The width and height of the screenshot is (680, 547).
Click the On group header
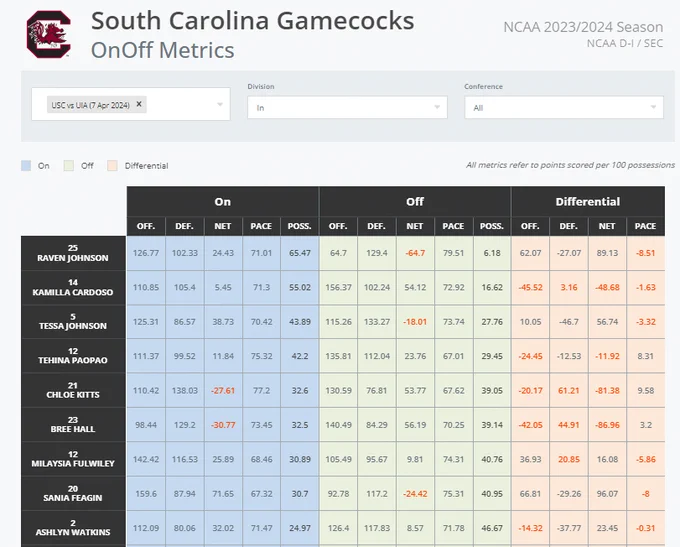coord(222,202)
